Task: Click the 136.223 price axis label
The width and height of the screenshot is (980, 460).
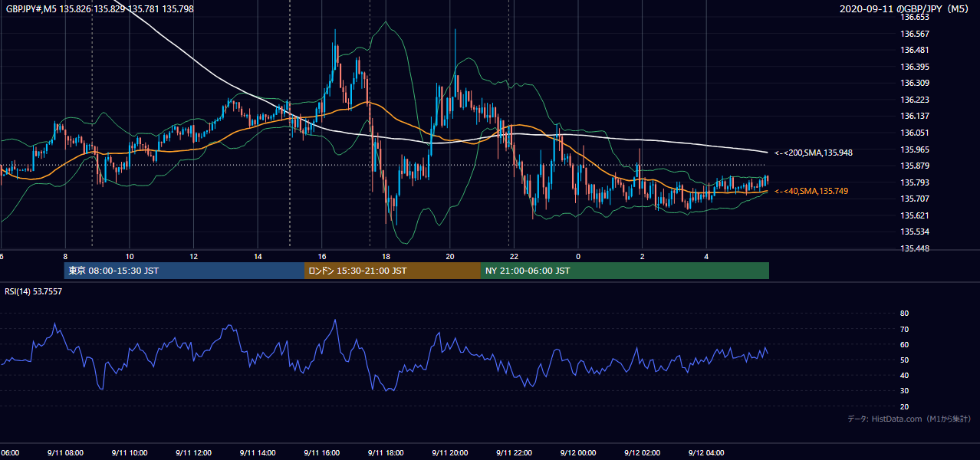Action: pyautogui.click(x=915, y=100)
